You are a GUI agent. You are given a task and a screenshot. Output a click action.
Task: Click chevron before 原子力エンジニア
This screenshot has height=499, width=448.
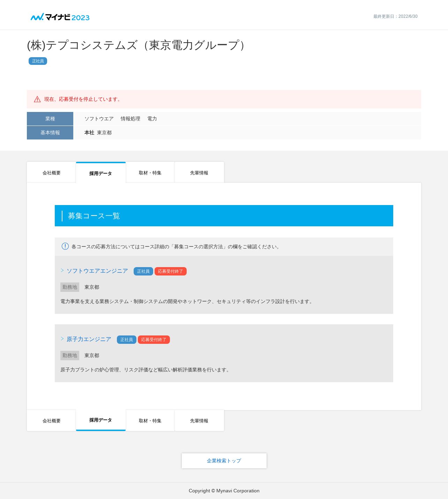62,339
